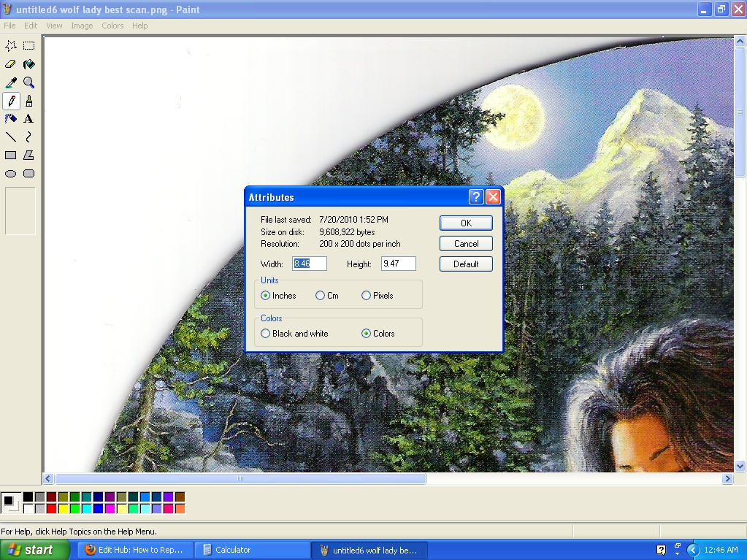Click the Paint wolf lady taskbar item
The width and height of the screenshot is (747, 560).
369,550
